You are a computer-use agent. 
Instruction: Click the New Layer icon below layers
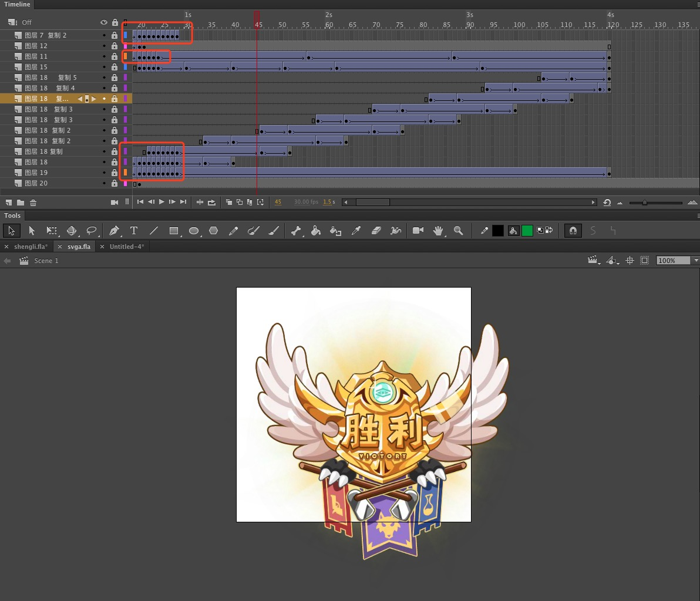(9, 202)
